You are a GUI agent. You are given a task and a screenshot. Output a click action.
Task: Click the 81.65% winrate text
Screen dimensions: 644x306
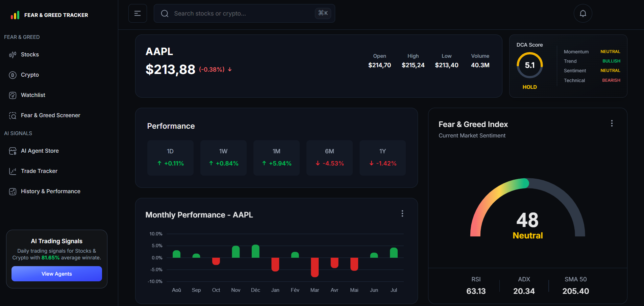[50, 258]
